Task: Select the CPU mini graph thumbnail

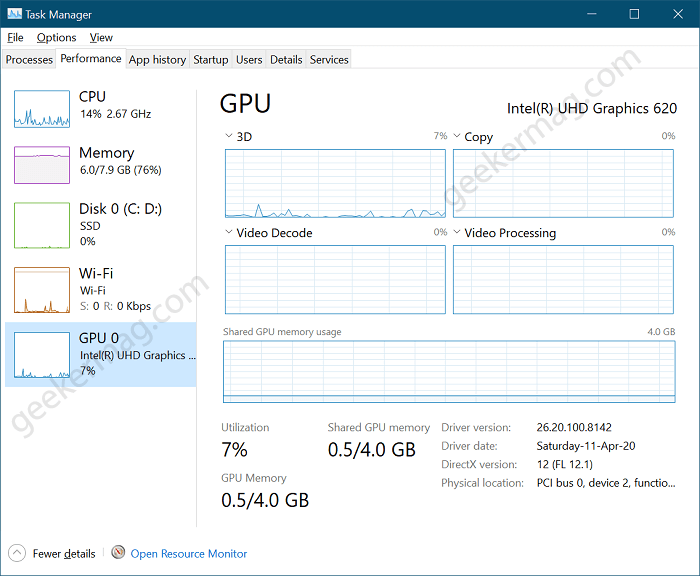Action: (42, 109)
